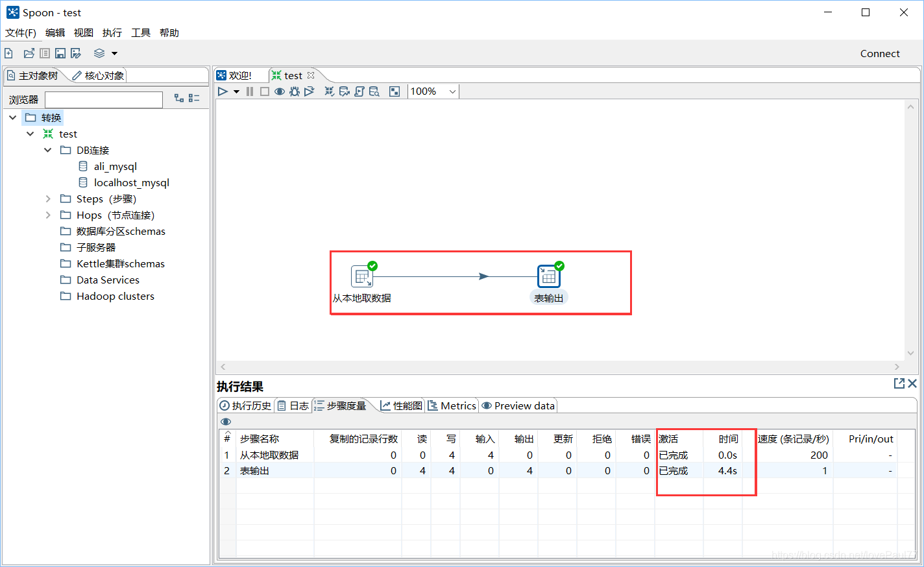Toggle the eye icon in step metrics
This screenshot has width=924, height=567.
coord(226,422)
